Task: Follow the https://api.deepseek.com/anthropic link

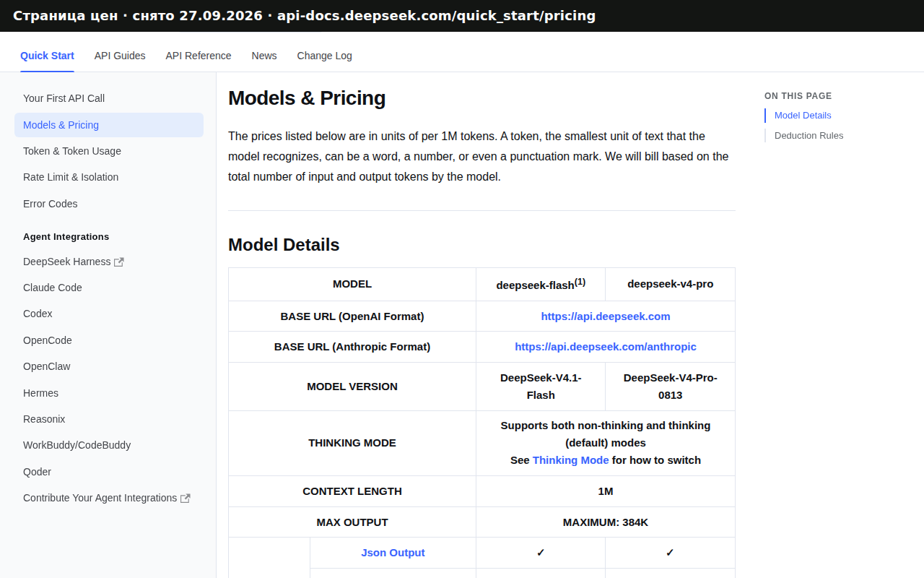Action: click(606, 347)
